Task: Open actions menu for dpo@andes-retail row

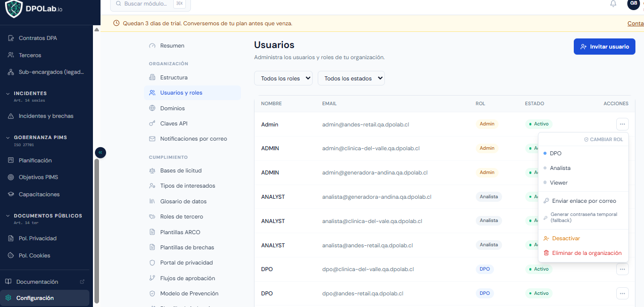Action: point(622,293)
